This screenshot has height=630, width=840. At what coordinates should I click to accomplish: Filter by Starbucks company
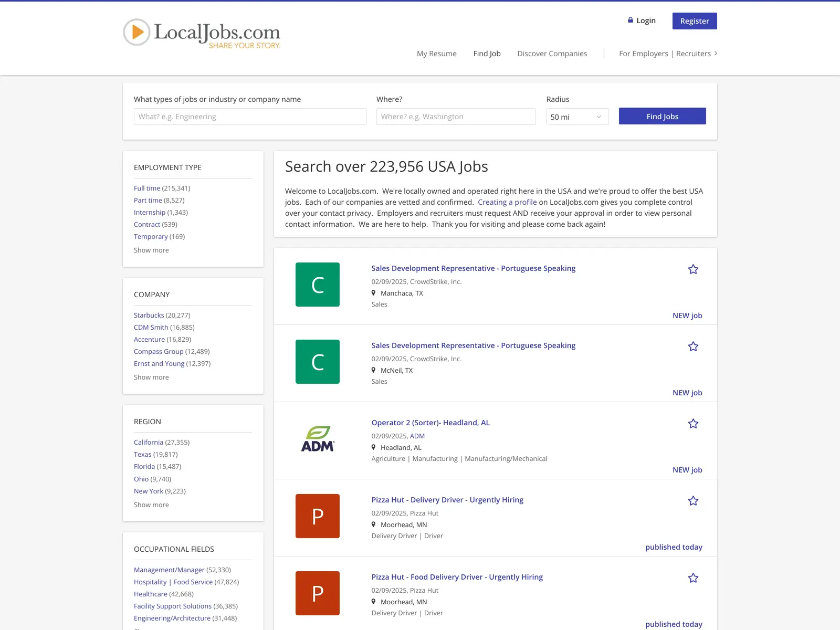coord(149,316)
